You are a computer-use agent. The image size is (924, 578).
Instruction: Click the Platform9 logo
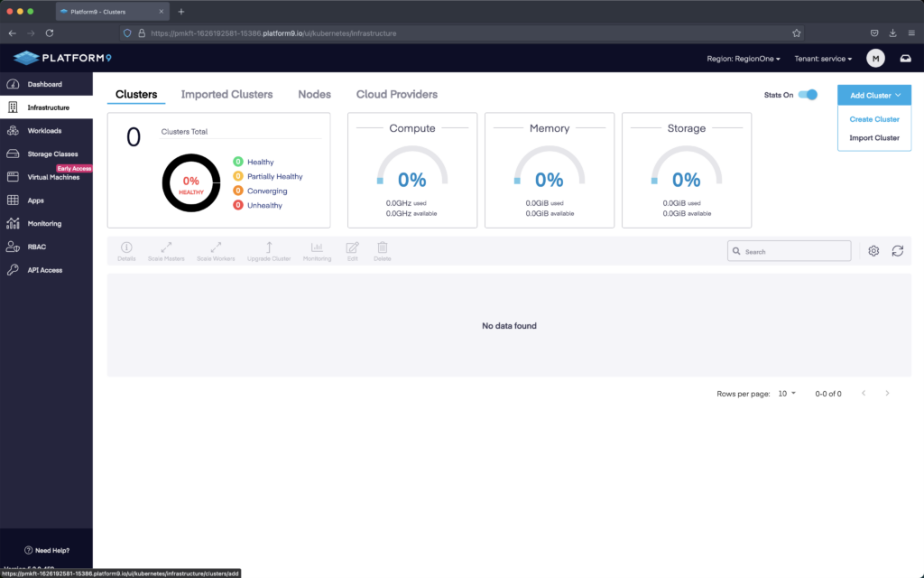tap(62, 58)
